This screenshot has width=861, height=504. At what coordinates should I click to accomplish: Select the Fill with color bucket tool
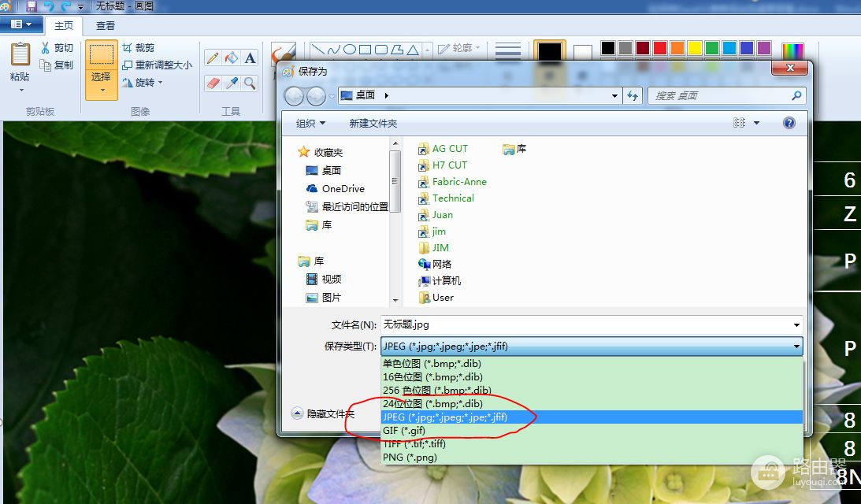click(232, 57)
